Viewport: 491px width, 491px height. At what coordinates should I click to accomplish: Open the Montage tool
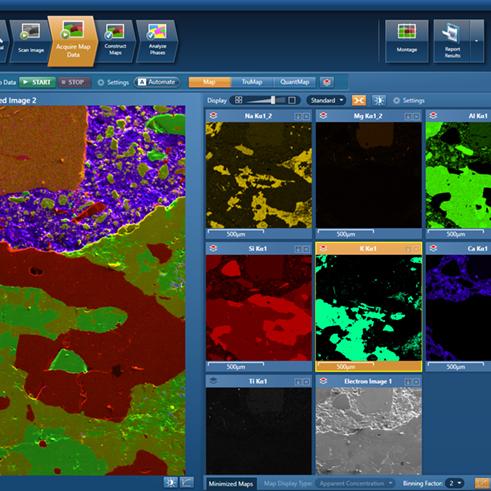tap(407, 41)
